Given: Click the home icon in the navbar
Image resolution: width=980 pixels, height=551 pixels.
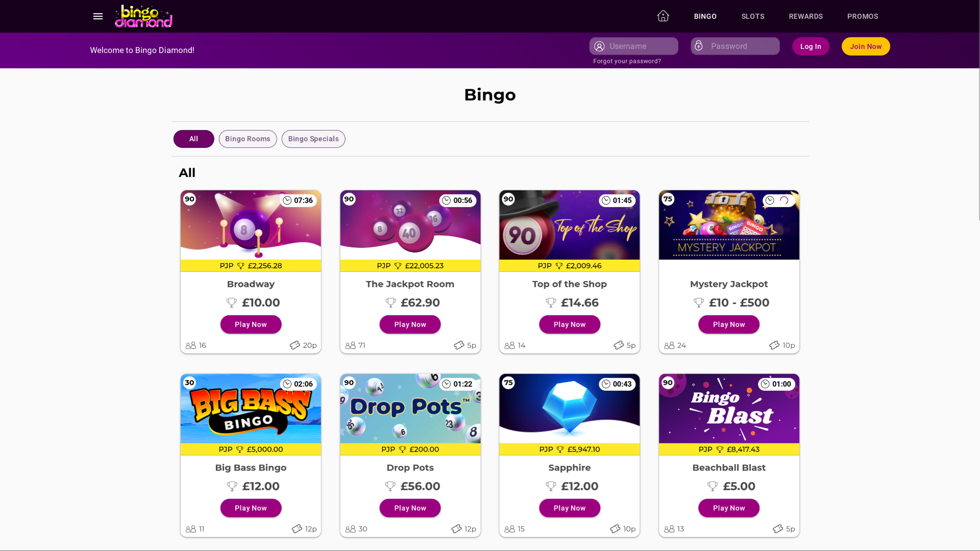Looking at the screenshot, I should (x=663, y=16).
